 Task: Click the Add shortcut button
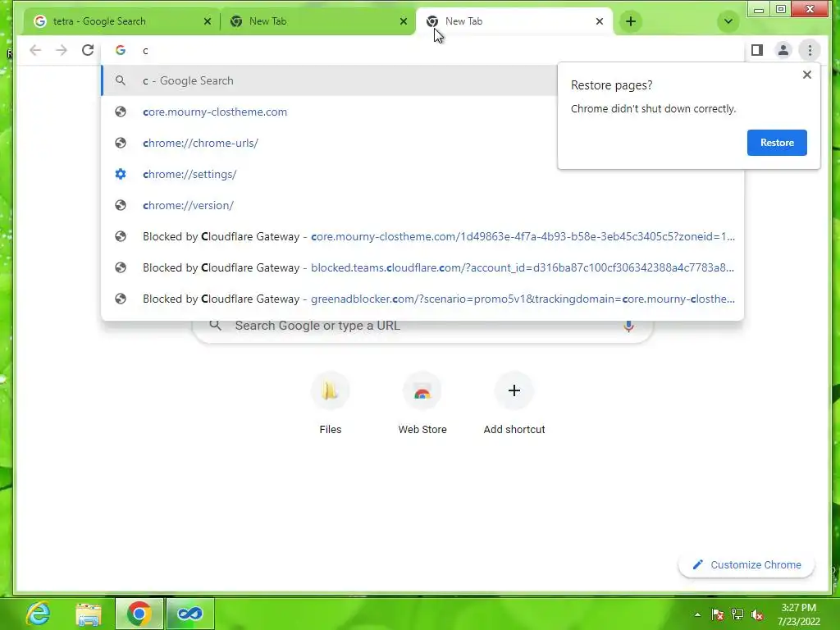coord(514,404)
